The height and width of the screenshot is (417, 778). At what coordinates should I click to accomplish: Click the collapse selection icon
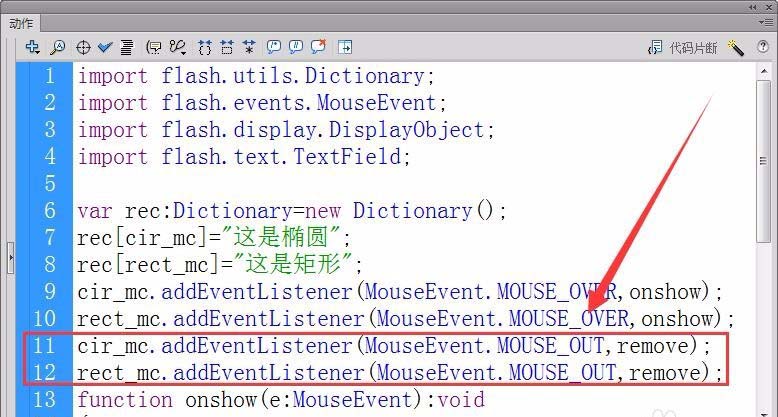click(227, 48)
